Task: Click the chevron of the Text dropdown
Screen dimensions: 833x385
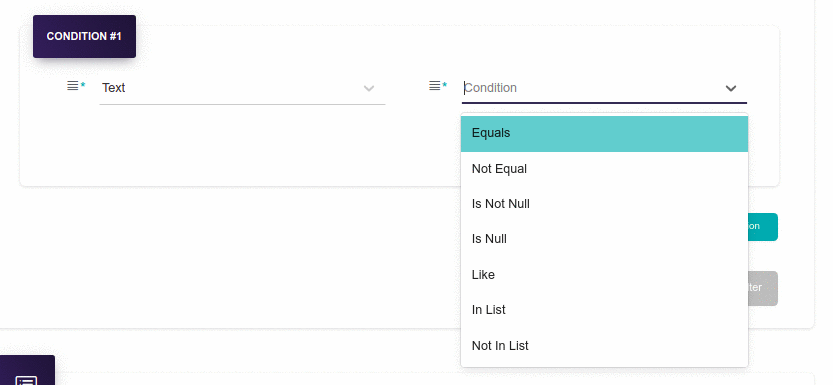Action: [x=369, y=88]
